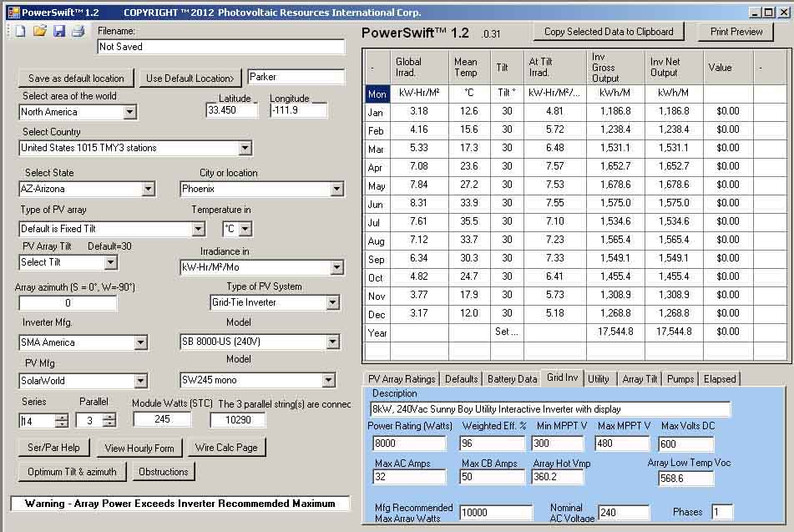Image resolution: width=794 pixels, height=532 pixels.
Task: Click the Module Watts (STC) field
Action: [x=162, y=419]
